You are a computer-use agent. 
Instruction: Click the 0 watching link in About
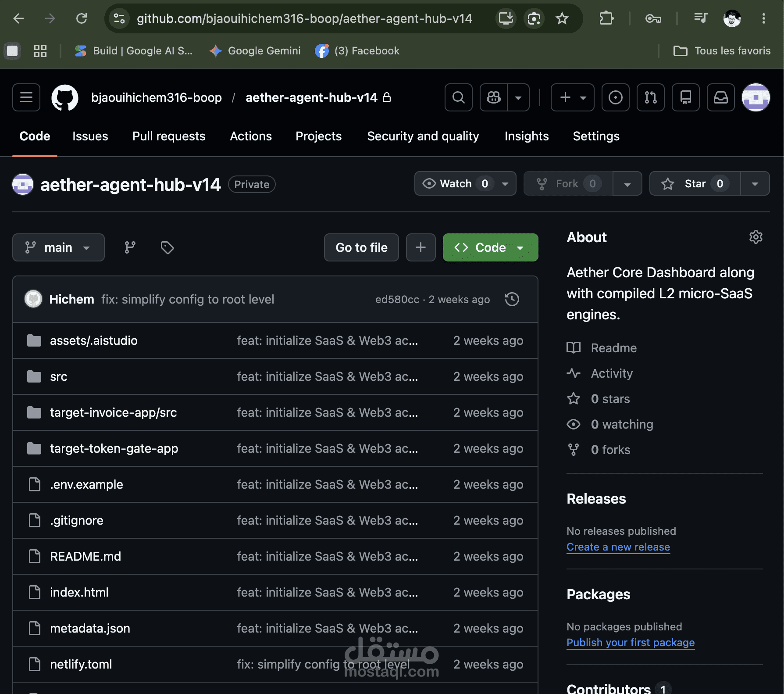610,424
